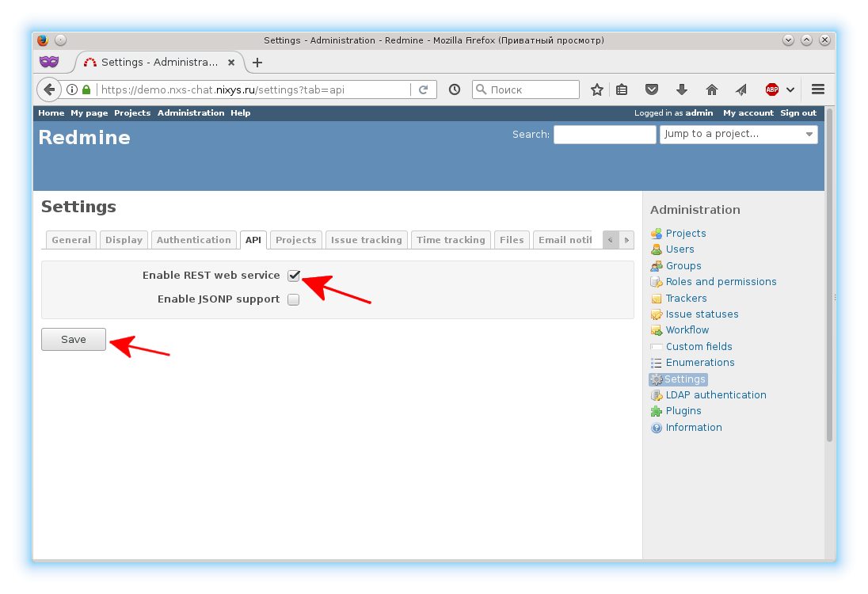The width and height of the screenshot is (868, 594).
Task: Click the Save button
Action: click(x=74, y=339)
